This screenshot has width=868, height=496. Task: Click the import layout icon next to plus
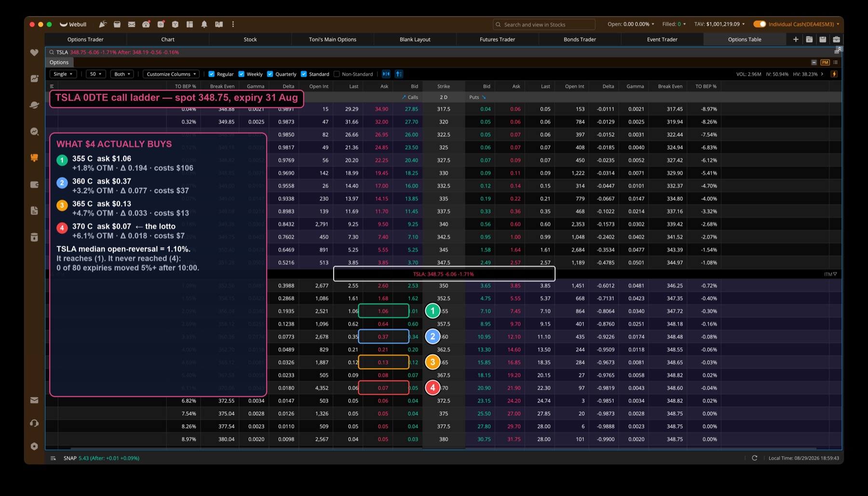[809, 40]
